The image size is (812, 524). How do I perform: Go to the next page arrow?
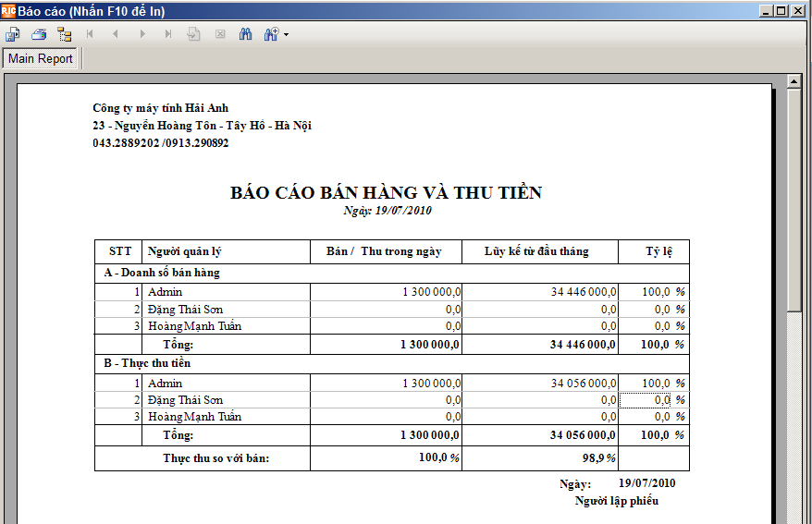click(x=142, y=34)
